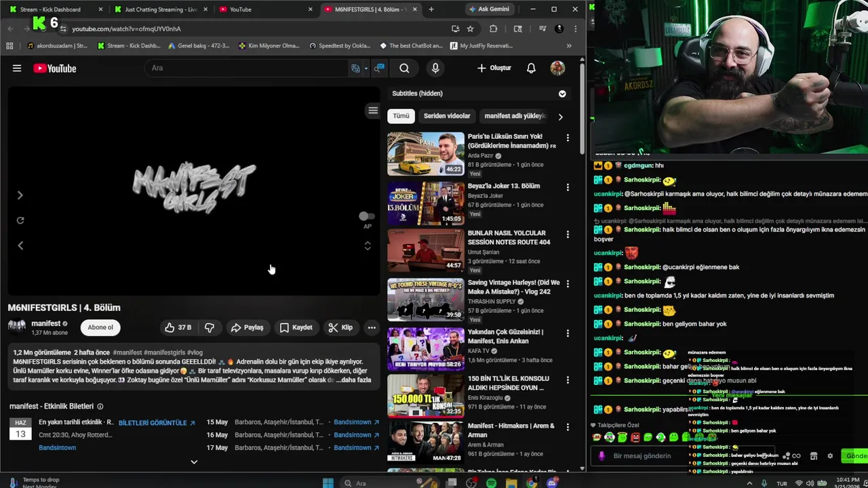Show next filter chips with arrow
868x488 pixels.
(560, 117)
